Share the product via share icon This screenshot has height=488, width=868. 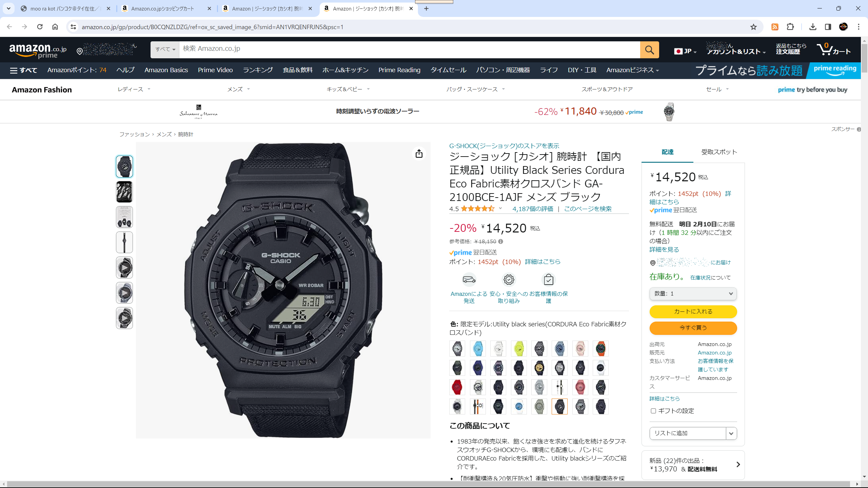coord(419,154)
